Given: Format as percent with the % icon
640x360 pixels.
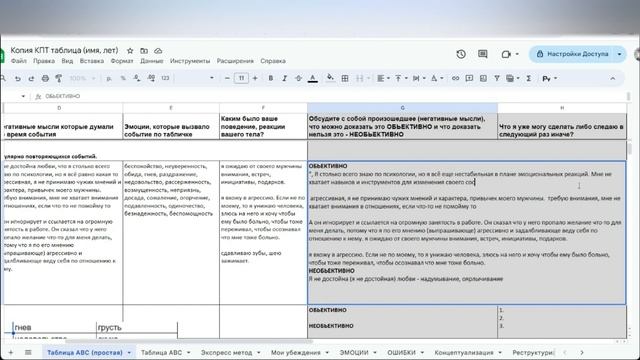Looking at the screenshot, I should coord(123,78).
